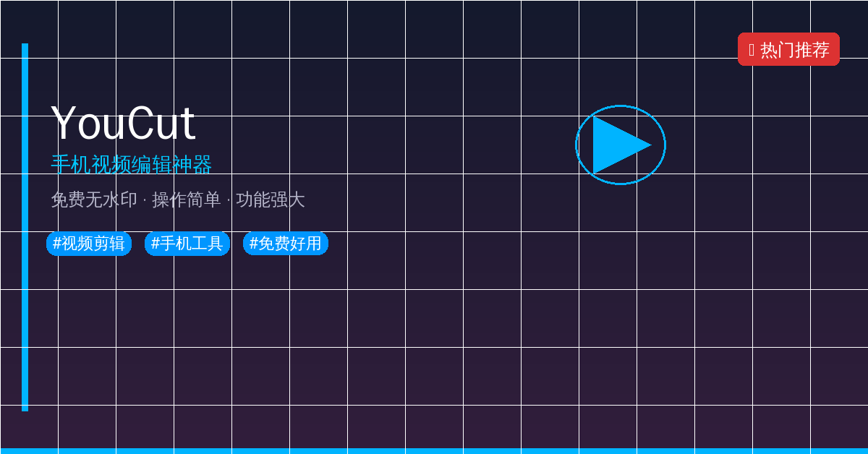Click the dot separator between 操作简单 and 功能强大
This screenshot has width=868, height=454.
tap(229, 200)
